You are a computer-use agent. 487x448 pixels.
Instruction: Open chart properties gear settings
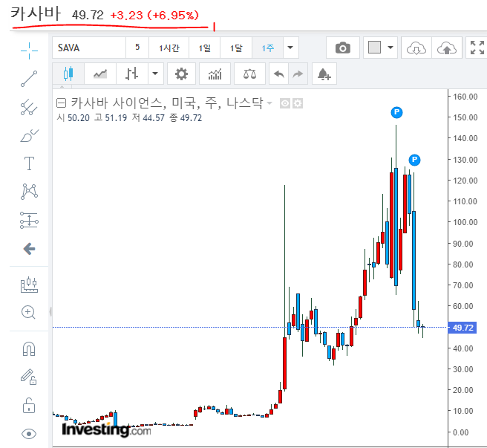181,74
